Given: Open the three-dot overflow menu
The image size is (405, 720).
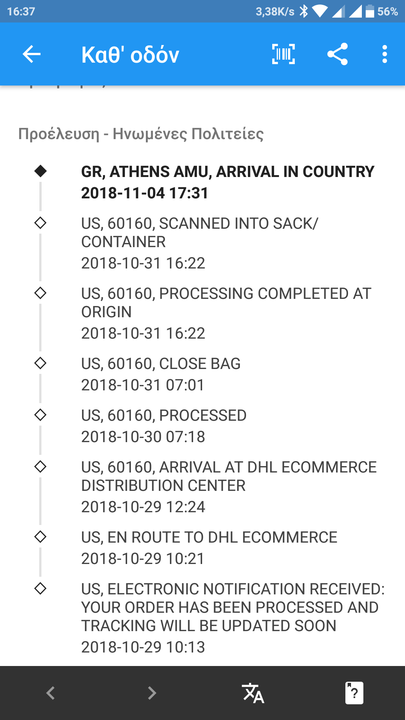Looking at the screenshot, I should [384, 55].
